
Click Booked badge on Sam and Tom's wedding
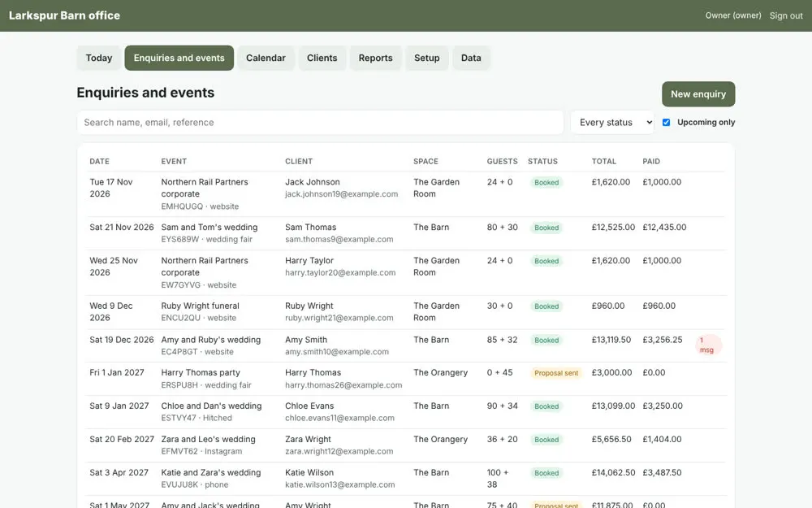[x=546, y=228]
